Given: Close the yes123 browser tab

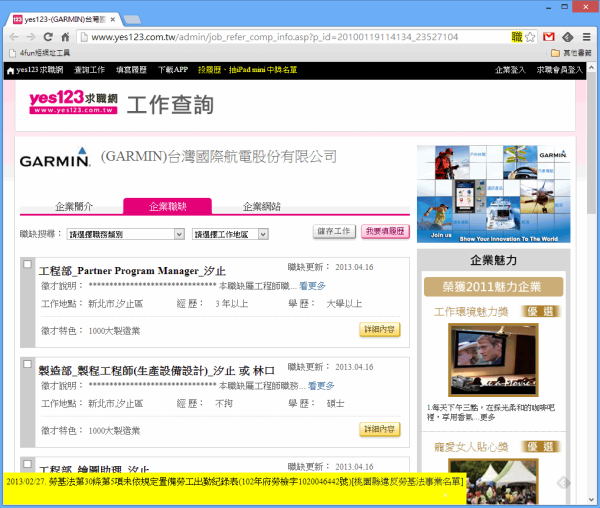Looking at the screenshot, I should pyautogui.click(x=113, y=20).
